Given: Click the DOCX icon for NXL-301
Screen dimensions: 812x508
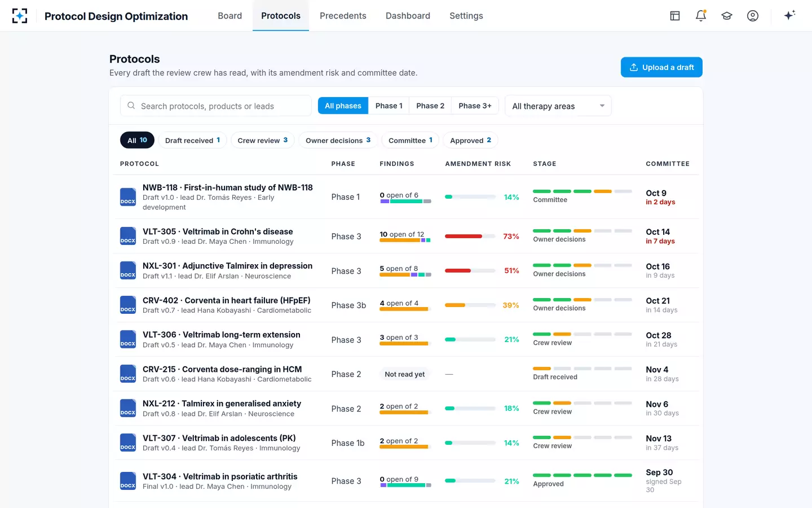Looking at the screenshot, I should click(128, 270).
